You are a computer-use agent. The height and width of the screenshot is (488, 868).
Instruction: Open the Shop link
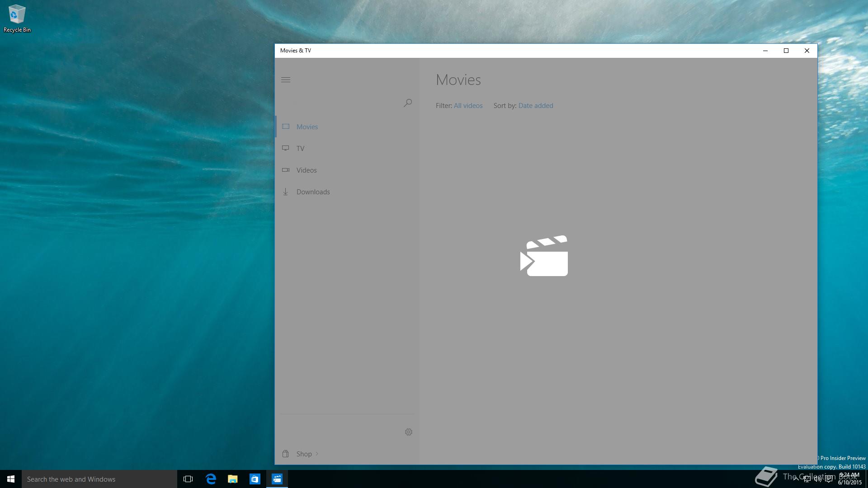tap(347, 454)
